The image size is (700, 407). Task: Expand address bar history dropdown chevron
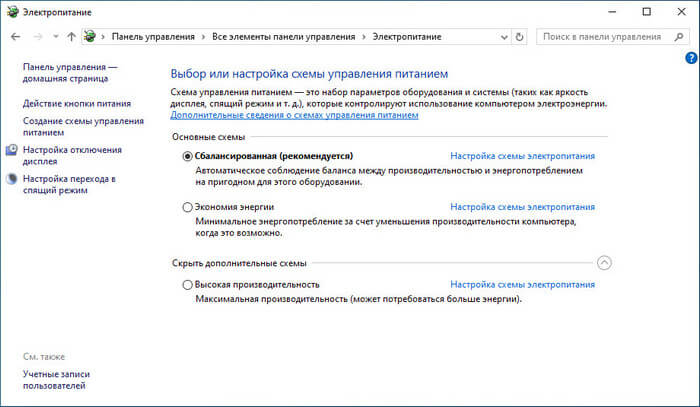coord(504,37)
